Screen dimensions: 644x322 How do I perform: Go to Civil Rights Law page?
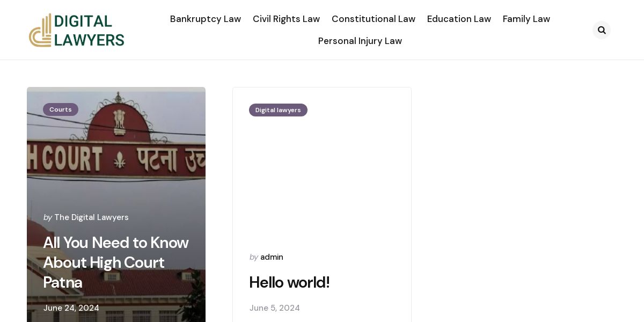[286, 19]
